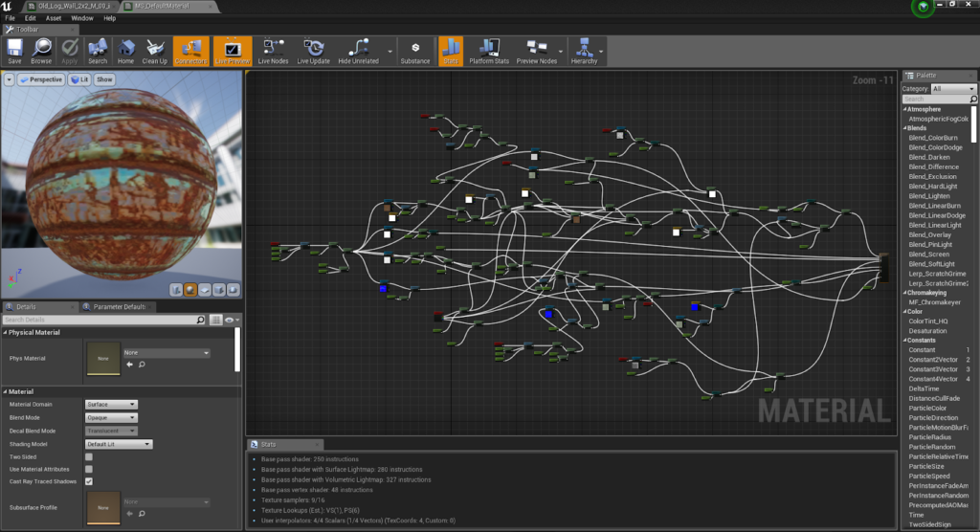This screenshot has height=532, width=980.
Task: Run Clean Up on the material graph
Action: tap(154, 52)
